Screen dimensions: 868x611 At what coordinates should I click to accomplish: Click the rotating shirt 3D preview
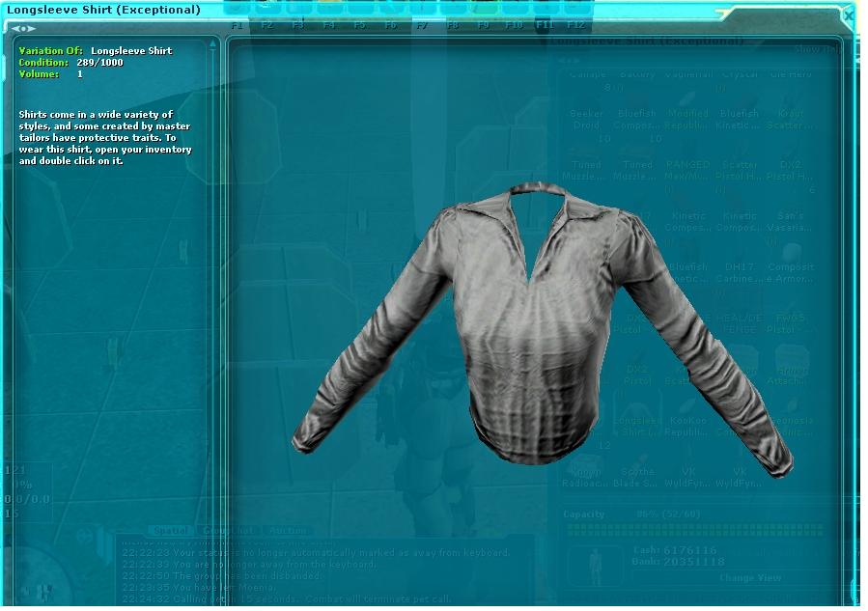(542, 330)
